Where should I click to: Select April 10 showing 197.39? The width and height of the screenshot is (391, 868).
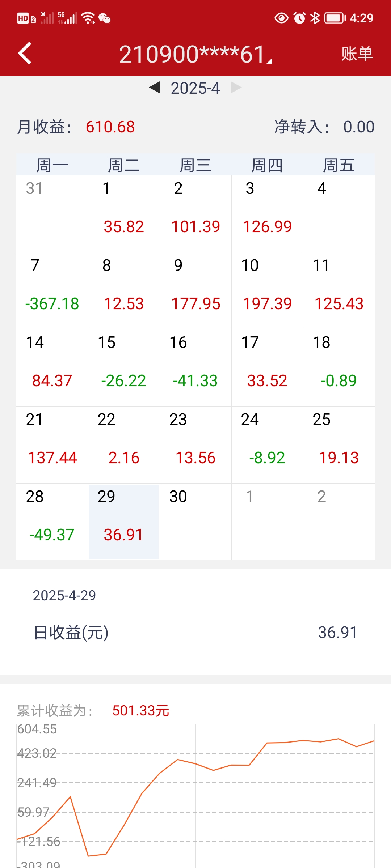267,291
